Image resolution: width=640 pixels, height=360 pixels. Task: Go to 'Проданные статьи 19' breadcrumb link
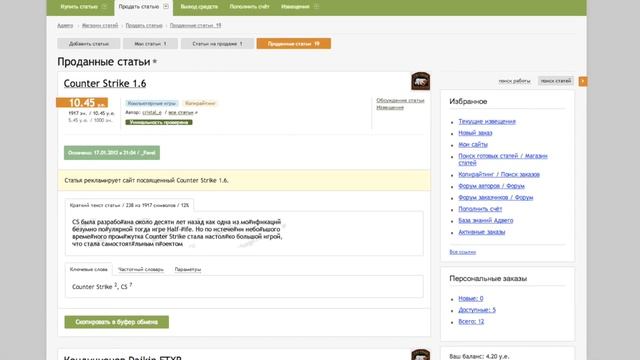(196, 25)
